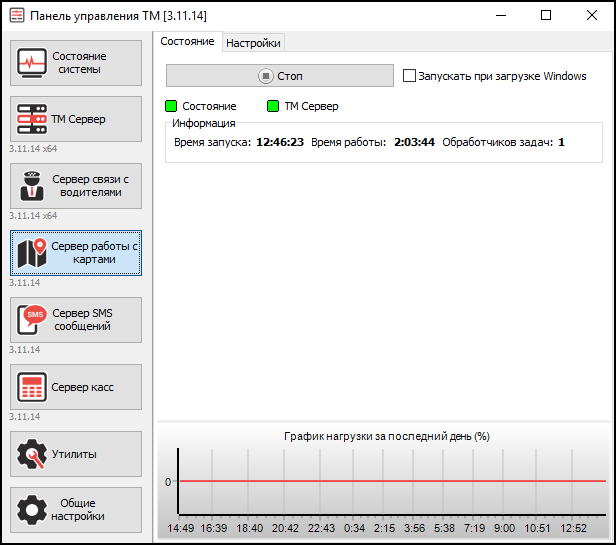616x545 pixels.
Task: Click the red load line on chart
Action: [393, 481]
